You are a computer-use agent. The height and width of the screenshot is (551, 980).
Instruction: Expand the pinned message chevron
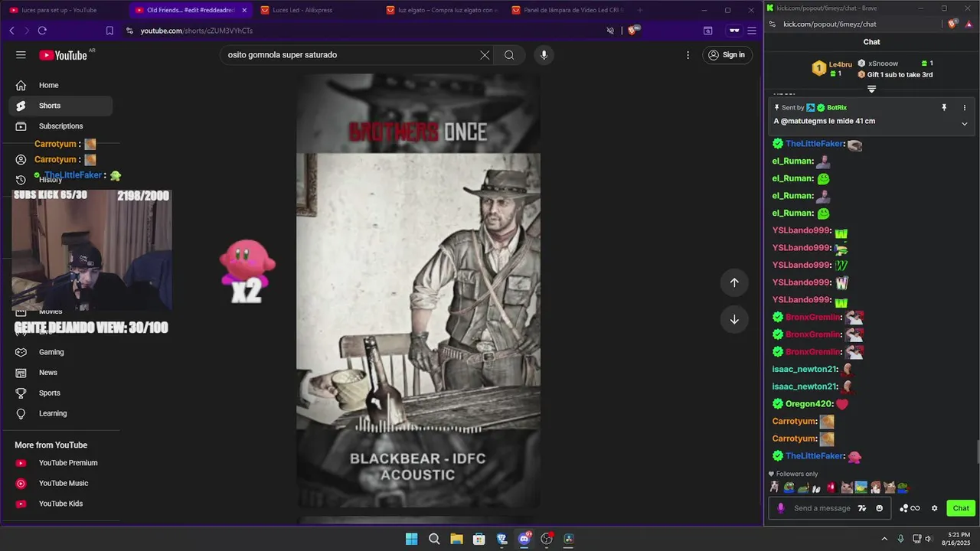pos(965,123)
